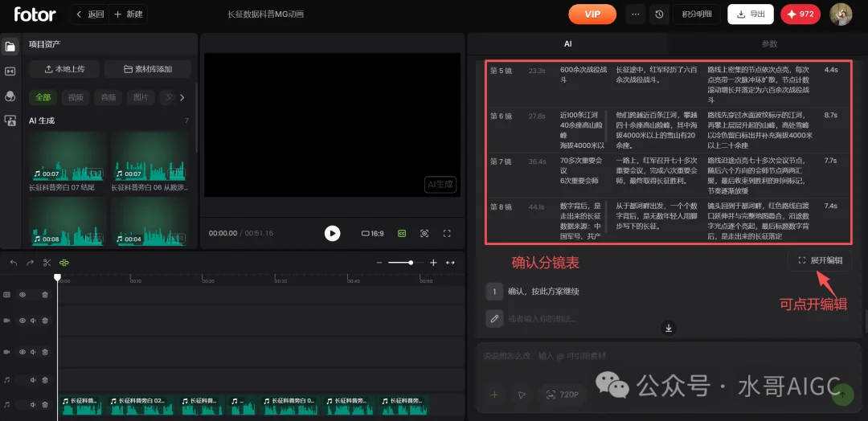868x421 pixels.
Task: Redo the timeline action
Action: point(30,263)
